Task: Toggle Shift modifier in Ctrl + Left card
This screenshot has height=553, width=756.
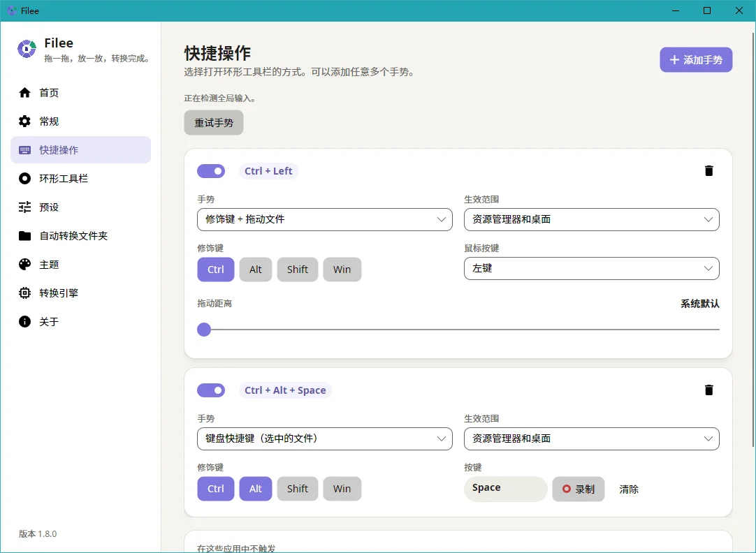Action: [x=298, y=270]
